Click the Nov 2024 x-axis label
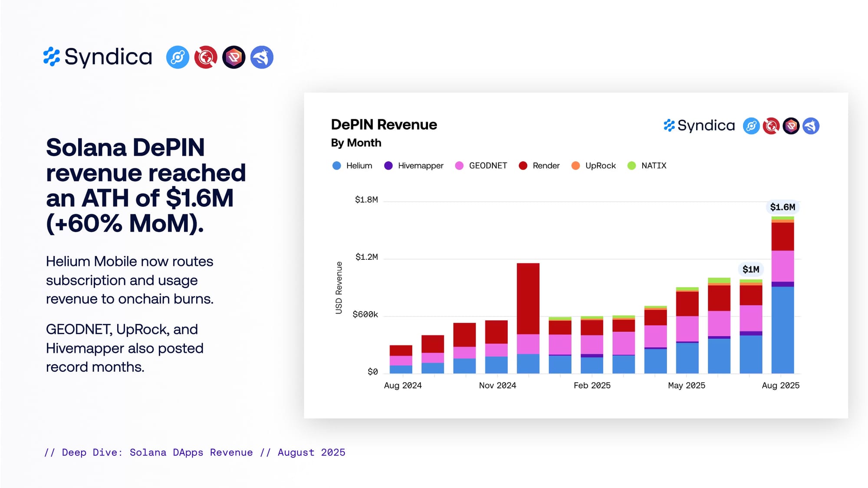This screenshot has width=868, height=488. pyautogui.click(x=497, y=386)
